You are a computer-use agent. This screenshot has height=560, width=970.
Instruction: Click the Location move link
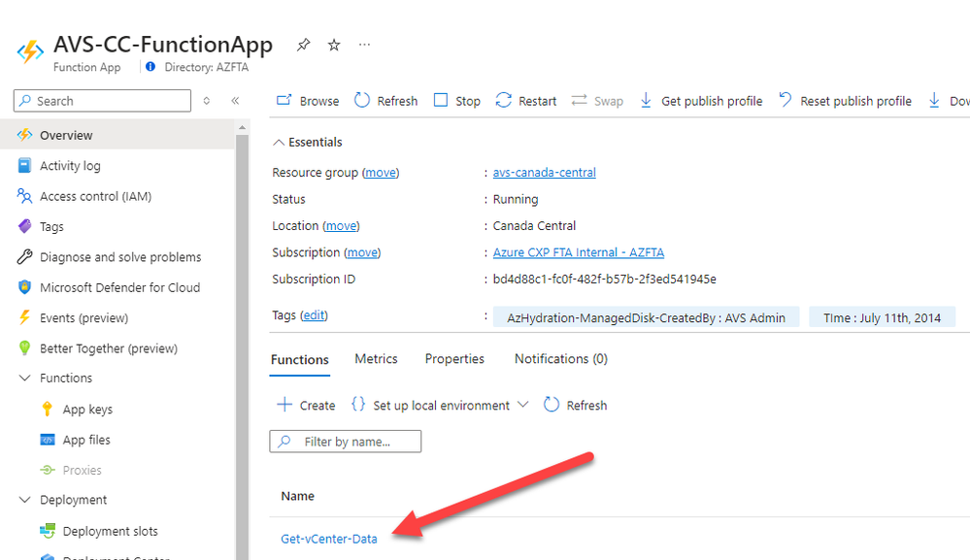pos(341,225)
